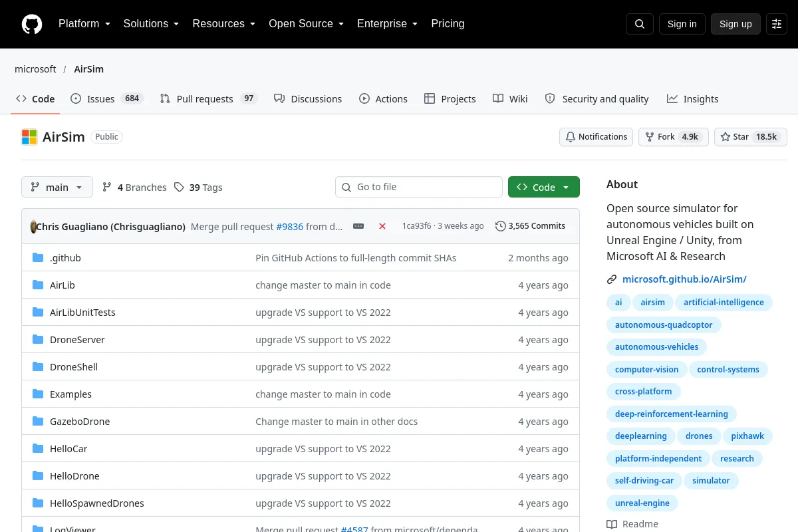Click the Readme book icon

tap(612, 524)
